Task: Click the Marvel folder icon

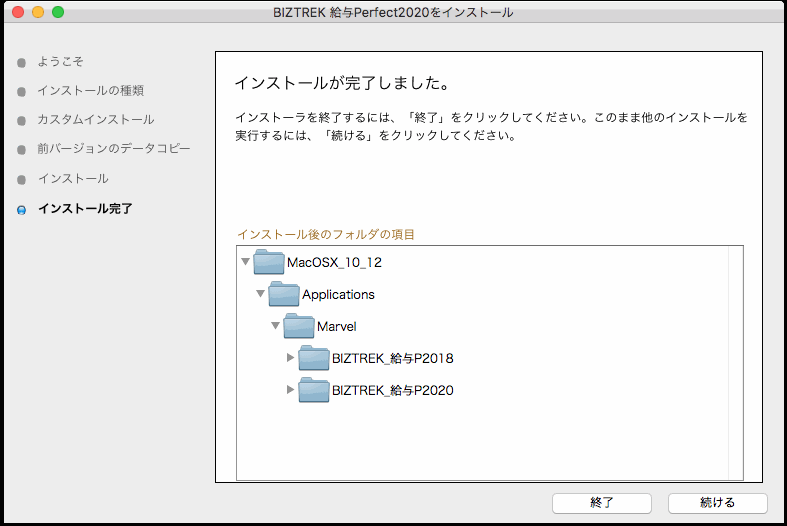Action: pyautogui.click(x=299, y=326)
